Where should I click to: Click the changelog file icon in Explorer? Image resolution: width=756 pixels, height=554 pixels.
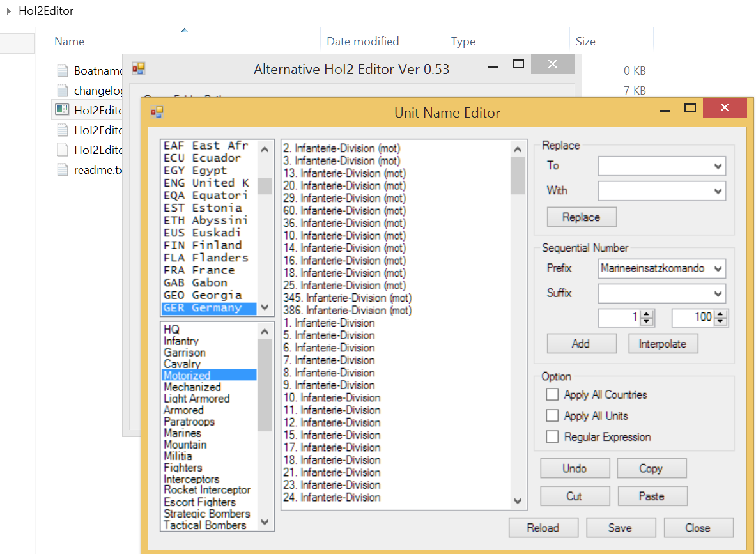click(x=63, y=91)
